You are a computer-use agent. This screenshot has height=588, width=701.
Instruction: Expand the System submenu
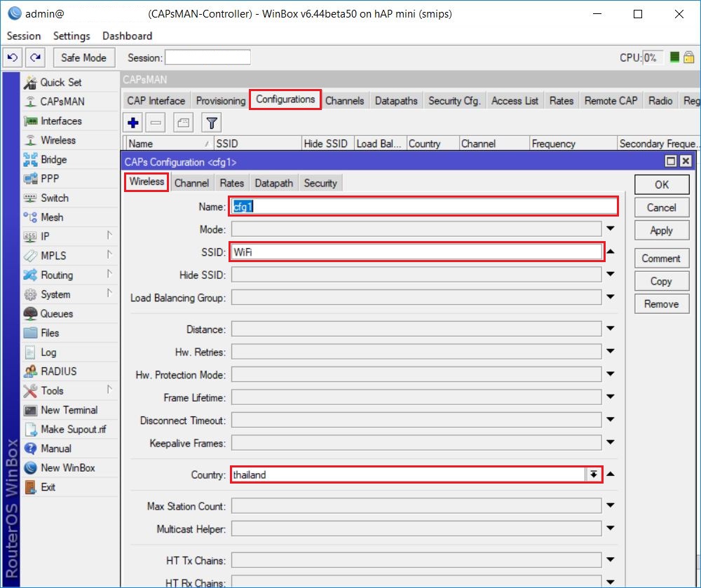[109, 293]
